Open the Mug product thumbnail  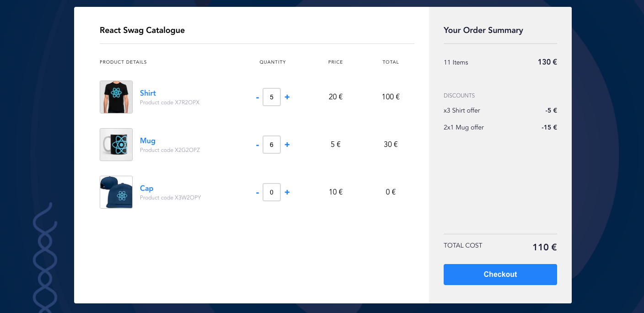(x=116, y=145)
